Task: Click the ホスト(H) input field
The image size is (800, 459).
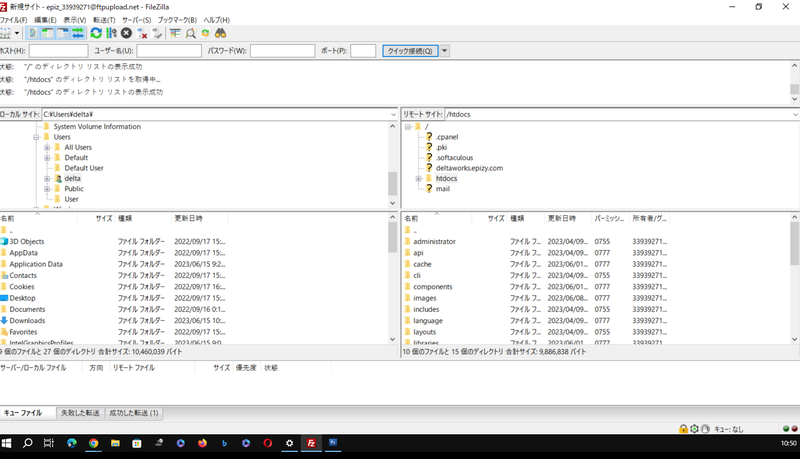Action: 58,51
